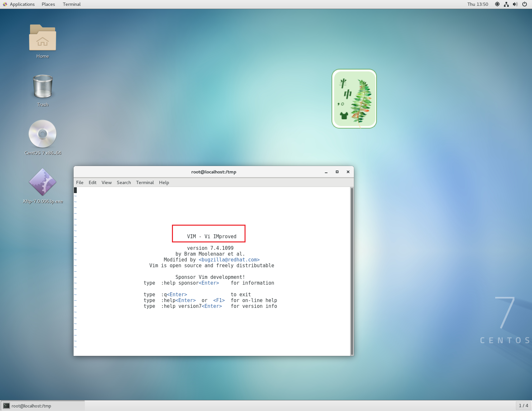
Task: Expand the Terminal app menu in top bar
Action: (x=72, y=4)
